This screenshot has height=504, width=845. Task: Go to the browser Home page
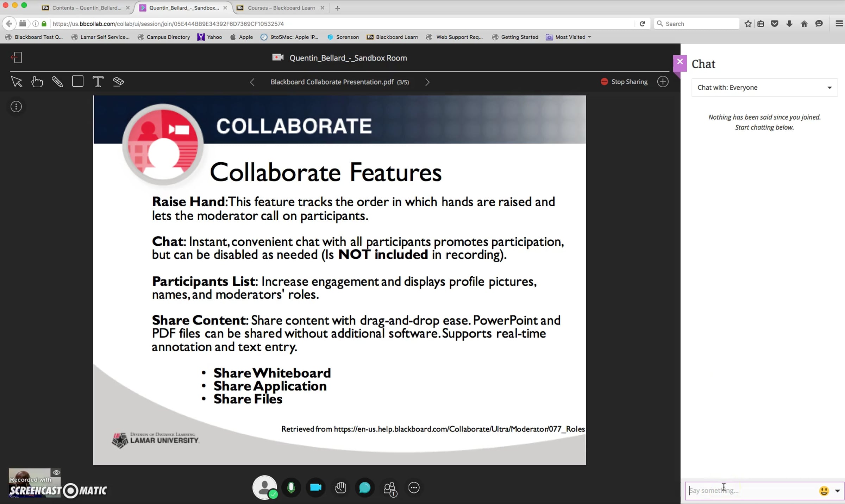click(804, 24)
